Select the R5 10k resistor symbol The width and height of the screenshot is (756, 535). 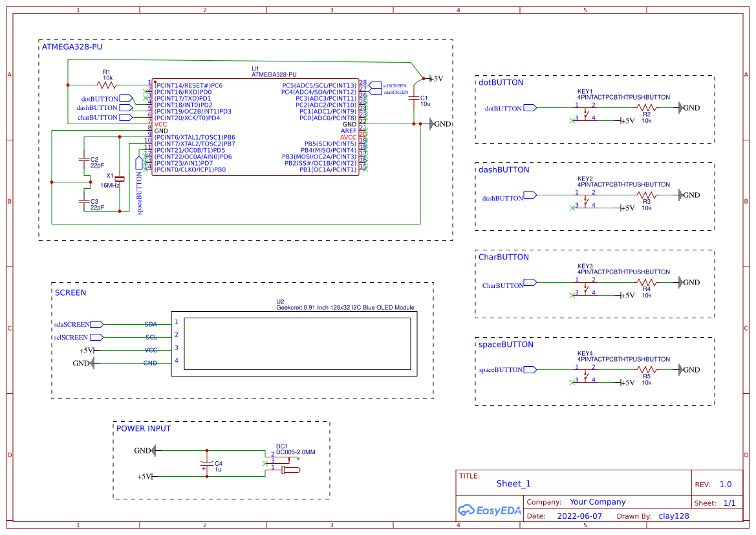[647, 369]
